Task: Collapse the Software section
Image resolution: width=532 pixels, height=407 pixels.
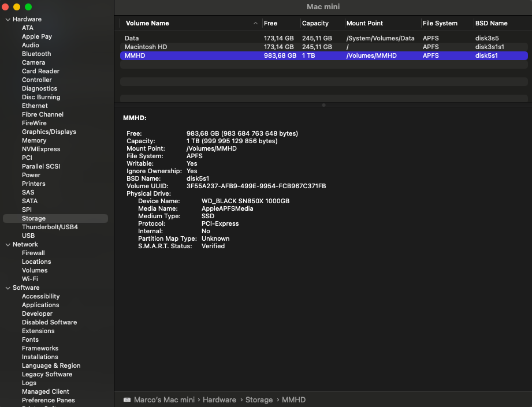Action: pos(8,288)
